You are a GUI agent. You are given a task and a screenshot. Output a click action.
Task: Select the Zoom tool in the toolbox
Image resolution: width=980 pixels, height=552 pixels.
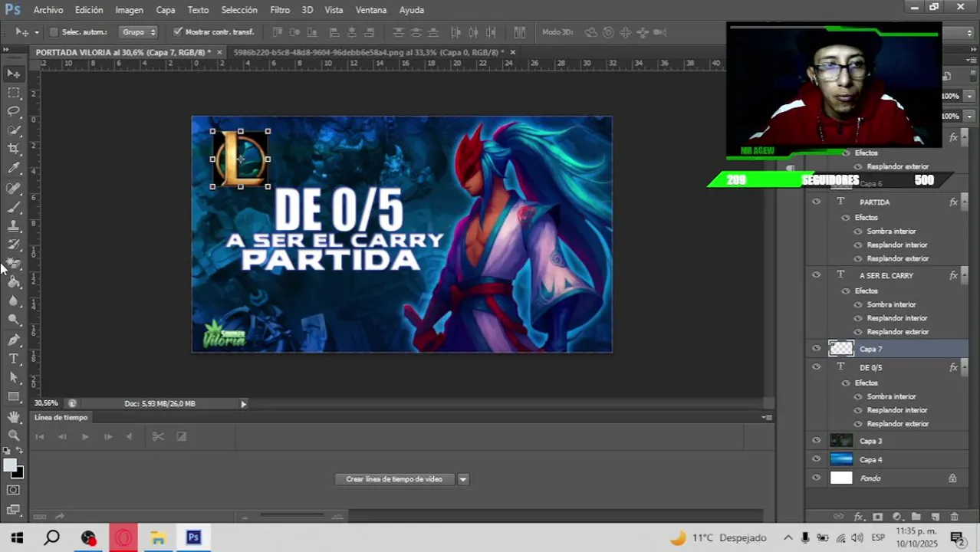point(14,435)
